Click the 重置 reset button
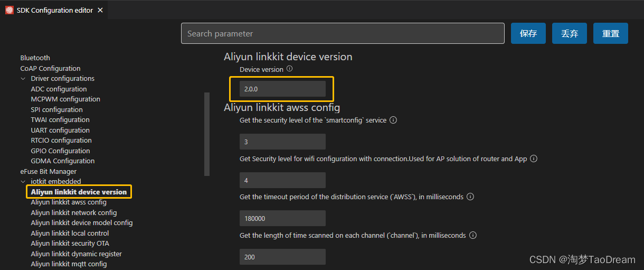This screenshot has height=270, width=644. (611, 33)
